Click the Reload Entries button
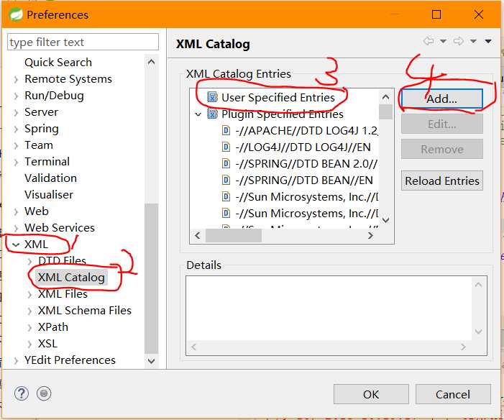This screenshot has height=420, width=504. (x=441, y=181)
